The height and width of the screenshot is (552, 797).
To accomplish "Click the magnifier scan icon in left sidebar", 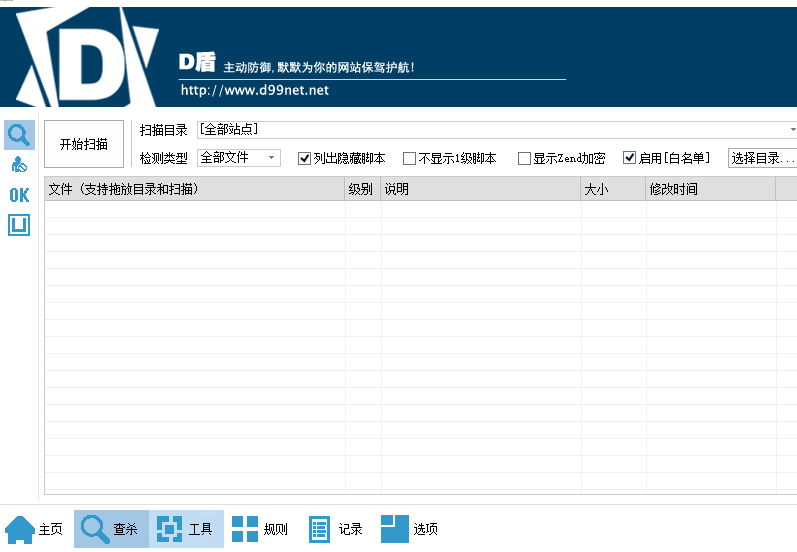I will [x=19, y=134].
